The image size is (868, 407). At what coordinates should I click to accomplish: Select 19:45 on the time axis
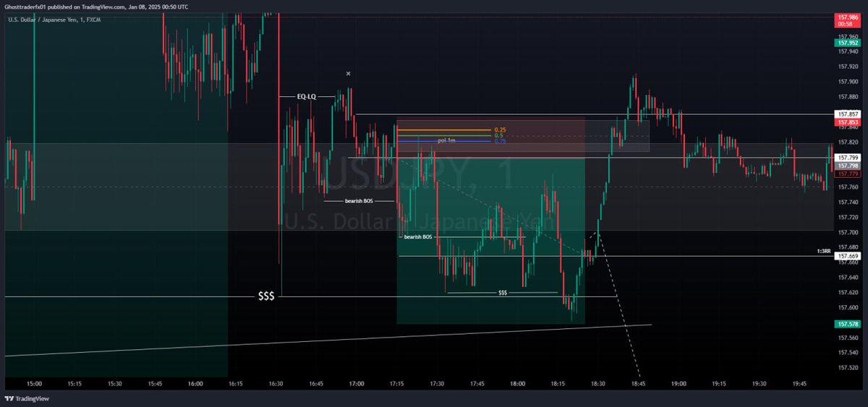pos(800,384)
